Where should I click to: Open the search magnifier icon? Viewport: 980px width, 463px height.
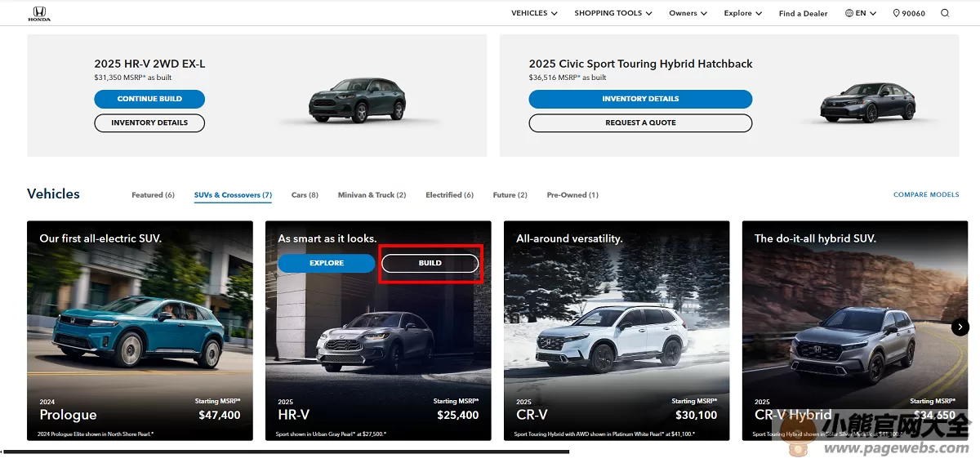[945, 13]
